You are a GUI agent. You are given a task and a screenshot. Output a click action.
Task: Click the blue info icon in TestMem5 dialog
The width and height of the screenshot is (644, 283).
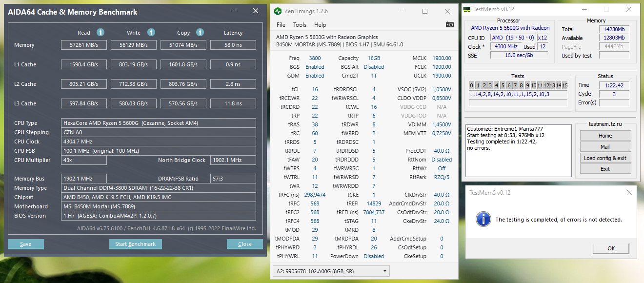[483, 219]
